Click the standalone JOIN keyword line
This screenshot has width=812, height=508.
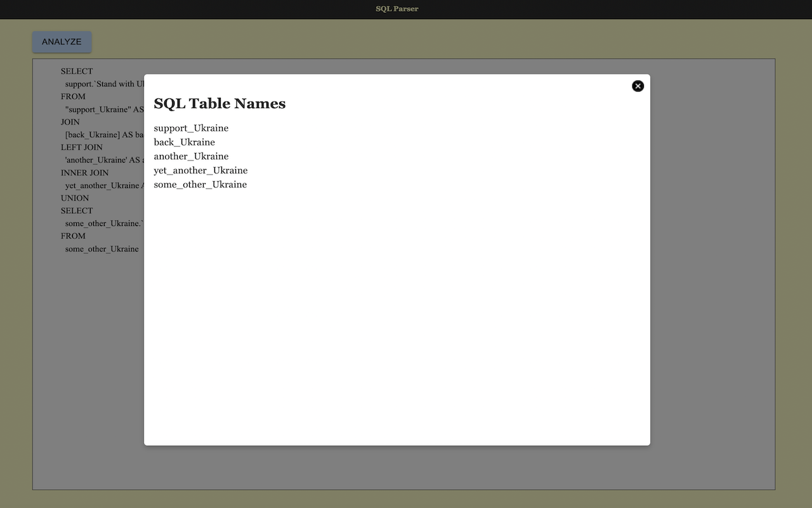click(x=70, y=122)
